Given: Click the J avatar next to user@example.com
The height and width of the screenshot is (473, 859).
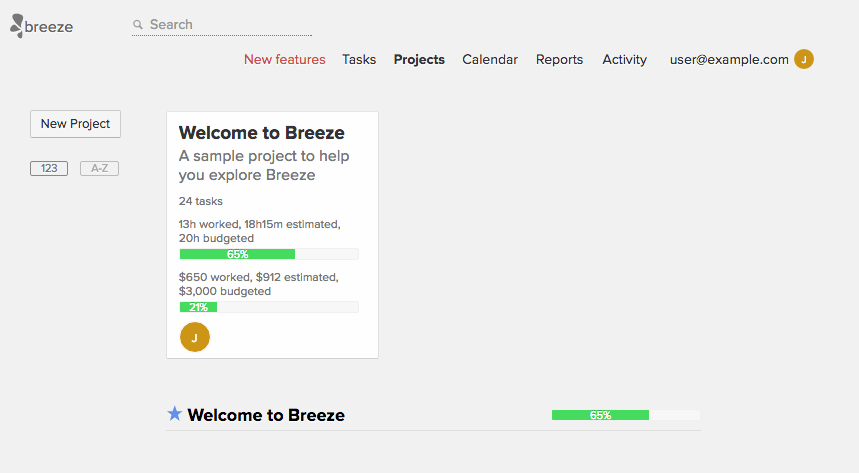Looking at the screenshot, I should click(x=804, y=59).
